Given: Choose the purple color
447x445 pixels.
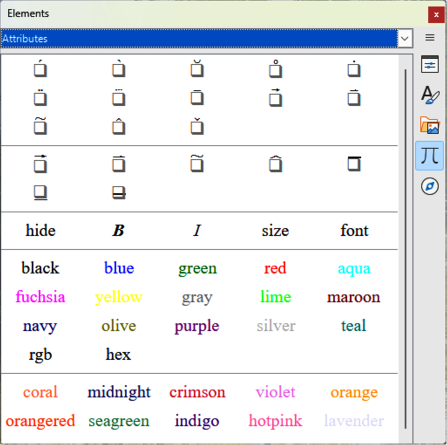Looking at the screenshot, I should point(197,327).
